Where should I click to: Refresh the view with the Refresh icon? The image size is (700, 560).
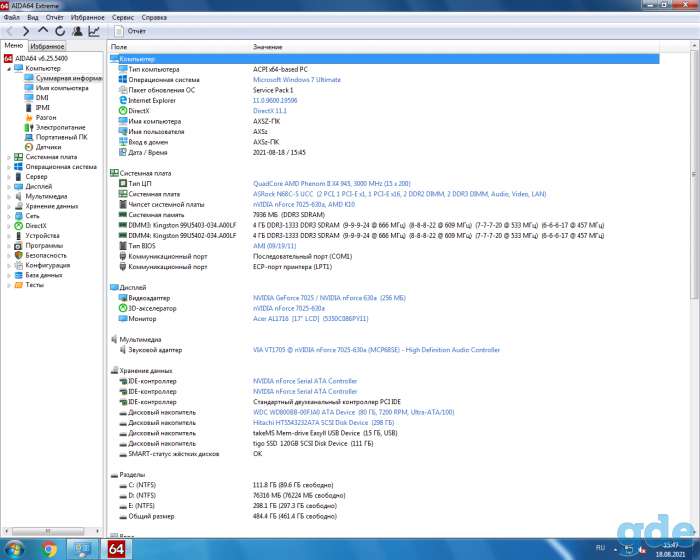(60, 31)
